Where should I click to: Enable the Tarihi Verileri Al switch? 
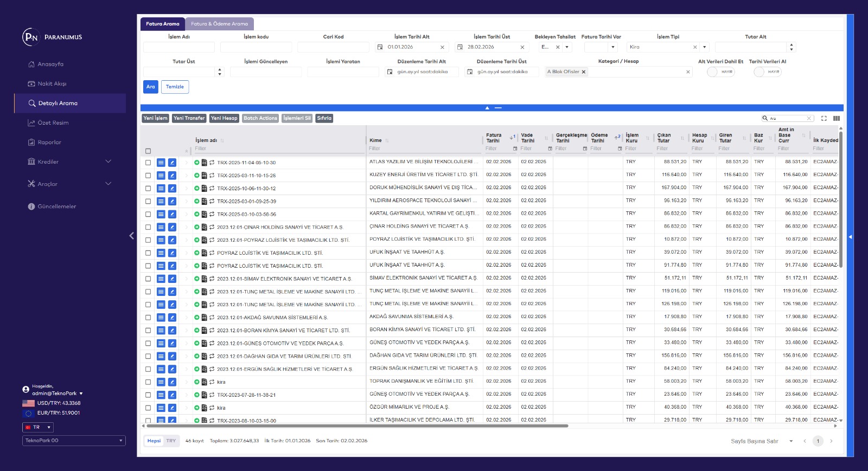coord(767,72)
